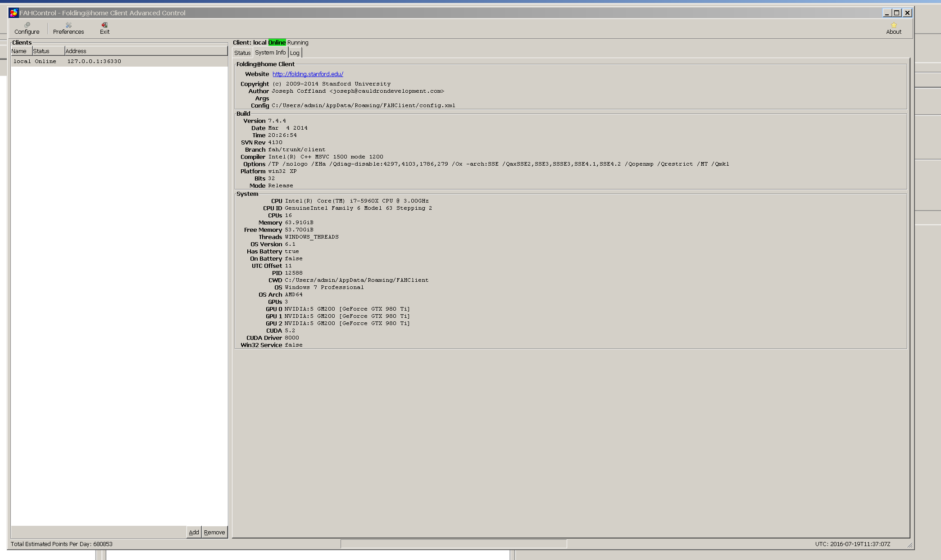
Task: Click the bottom status progress bar
Action: [x=453, y=544]
